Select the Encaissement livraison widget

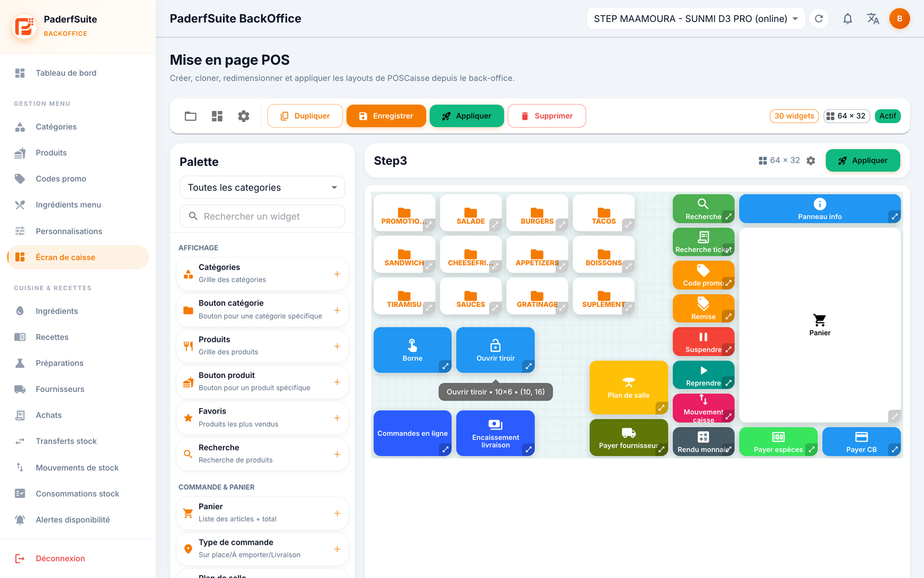click(x=495, y=433)
